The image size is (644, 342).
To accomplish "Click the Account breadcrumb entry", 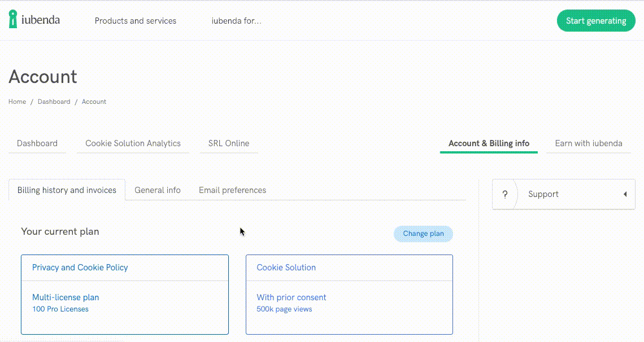I will click(x=94, y=102).
